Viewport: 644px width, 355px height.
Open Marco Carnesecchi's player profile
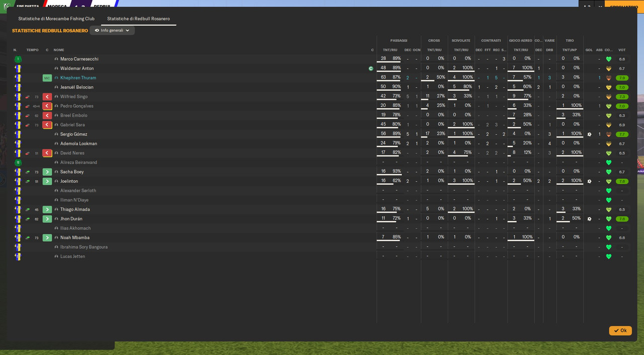(x=79, y=59)
